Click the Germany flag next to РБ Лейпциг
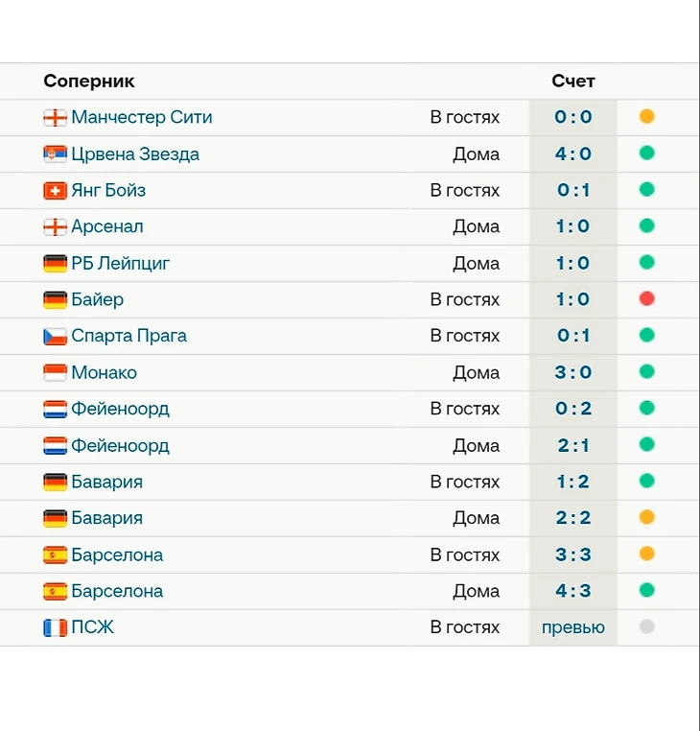The width and height of the screenshot is (700, 731). (x=55, y=264)
